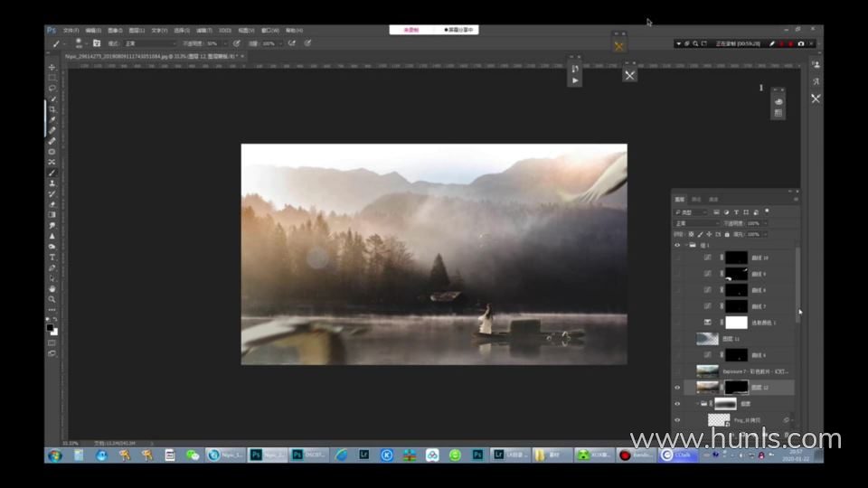This screenshot has width=868, height=488.
Task: Show the hidden 曲线 10 curves layer
Action: point(677,258)
